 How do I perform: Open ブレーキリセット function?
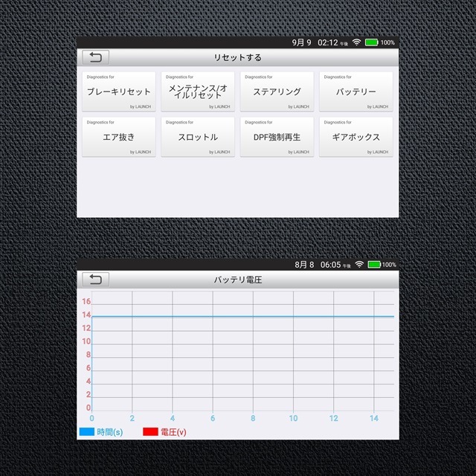119,92
